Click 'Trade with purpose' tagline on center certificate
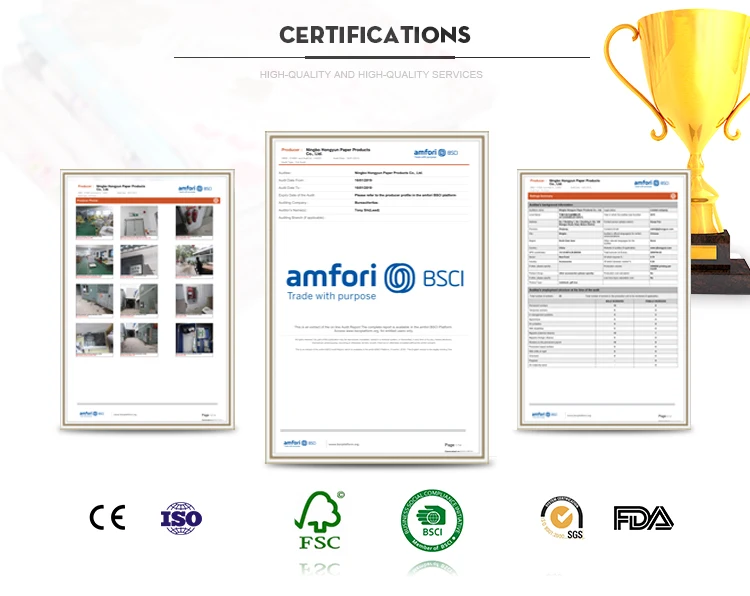 click(x=331, y=296)
